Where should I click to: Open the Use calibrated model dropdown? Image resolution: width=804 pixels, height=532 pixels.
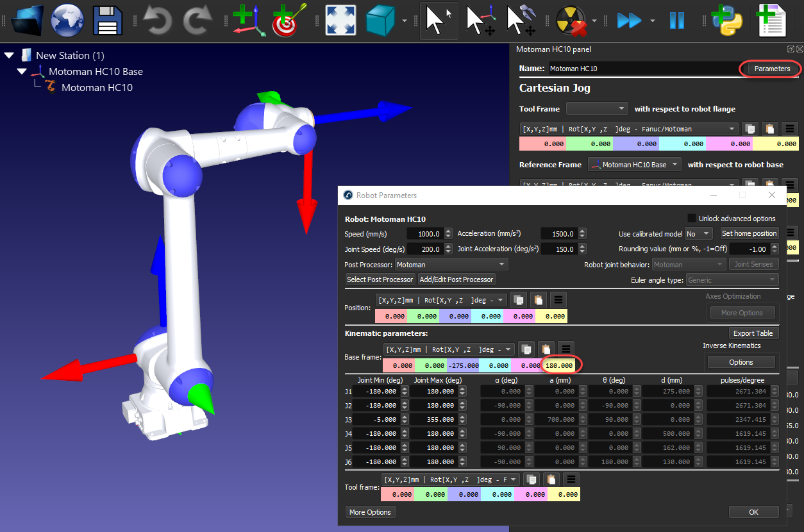[698, 233]
